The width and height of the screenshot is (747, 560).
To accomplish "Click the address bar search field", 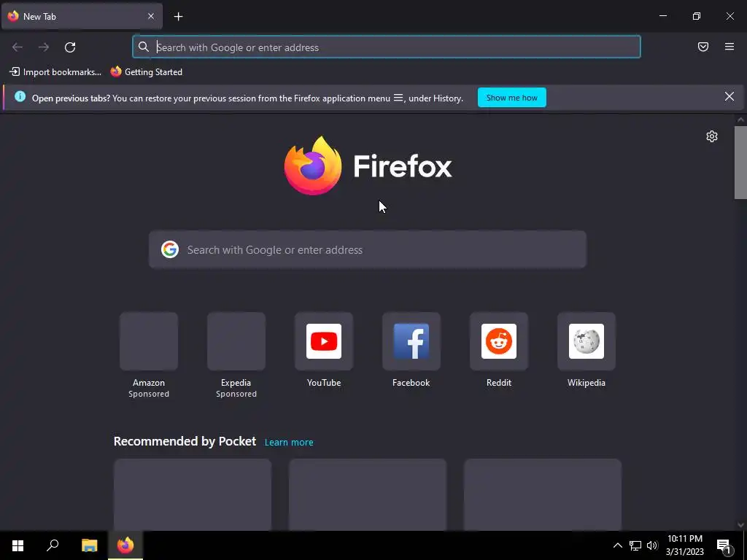I will 387,47.
